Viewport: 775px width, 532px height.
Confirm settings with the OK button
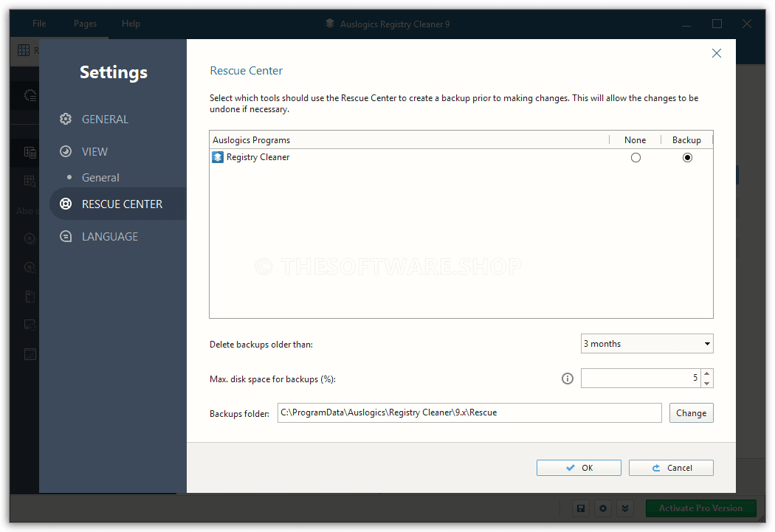(x=579, y=467)
